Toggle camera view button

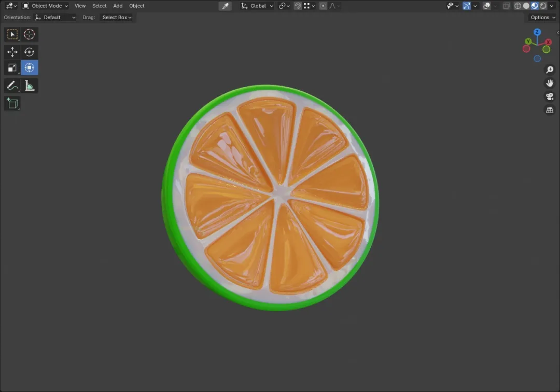pos(550,96)
